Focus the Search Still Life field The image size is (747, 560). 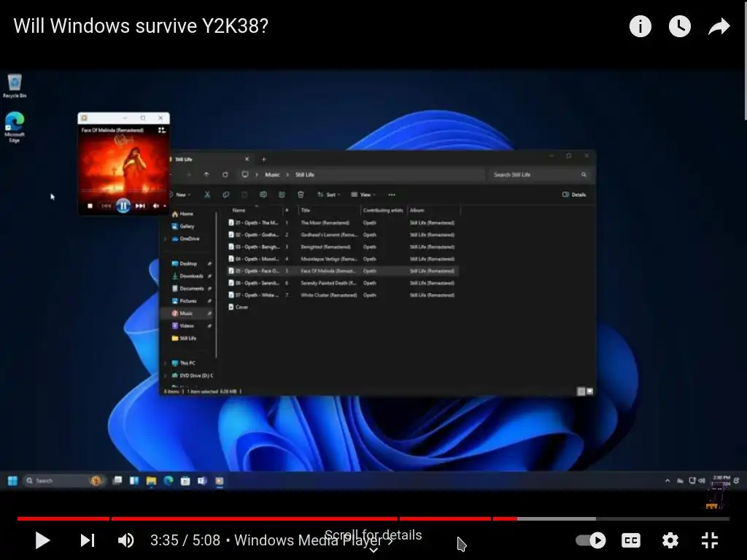pos(539,175)
